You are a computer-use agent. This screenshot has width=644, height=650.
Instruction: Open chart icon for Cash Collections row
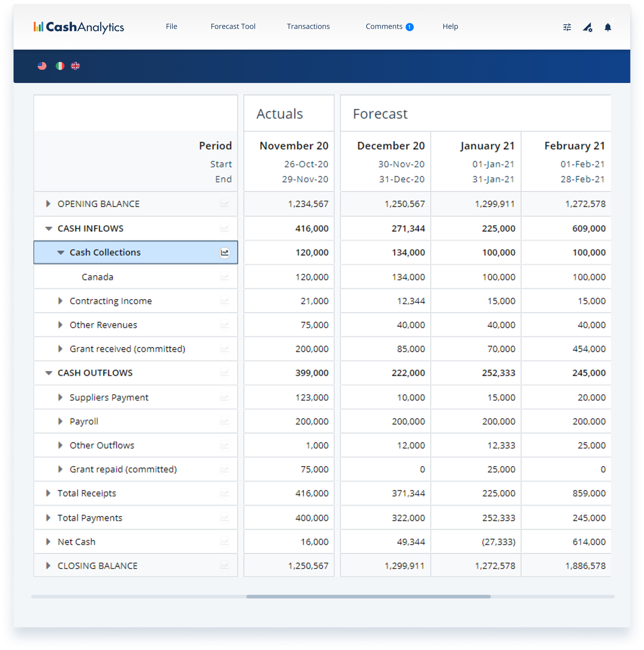(x=224, y=252)
